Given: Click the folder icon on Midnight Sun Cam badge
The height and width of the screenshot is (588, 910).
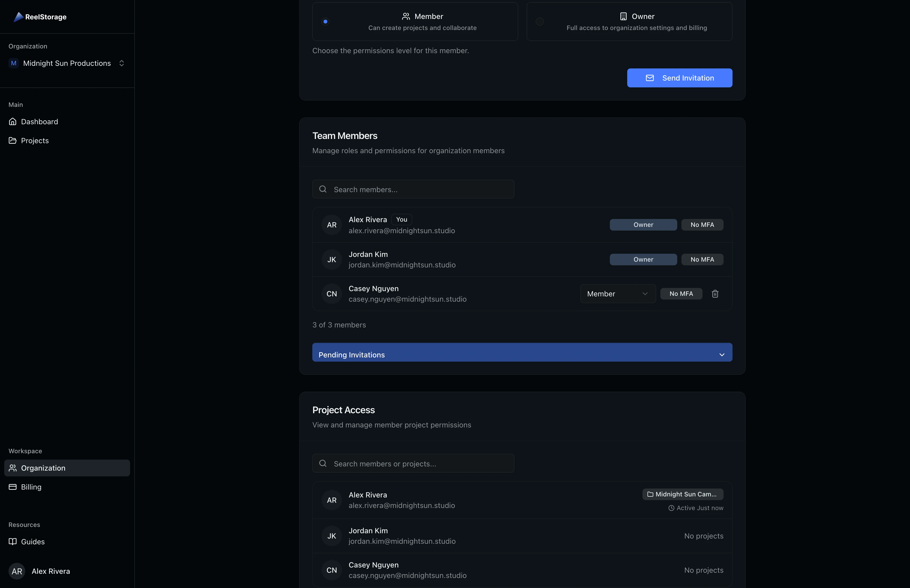Looking at the screenshot, I should pyautogui.click(x=651, y=494).
